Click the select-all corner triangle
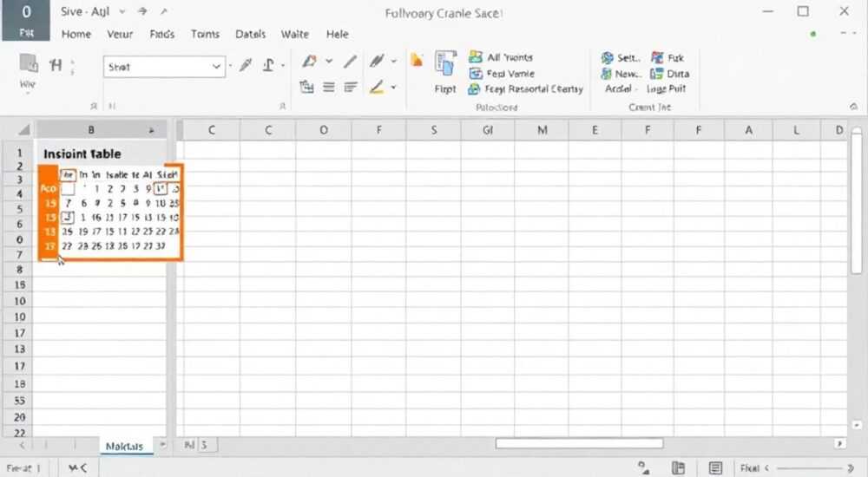The image size is (868, 477). tap(23, 130)
